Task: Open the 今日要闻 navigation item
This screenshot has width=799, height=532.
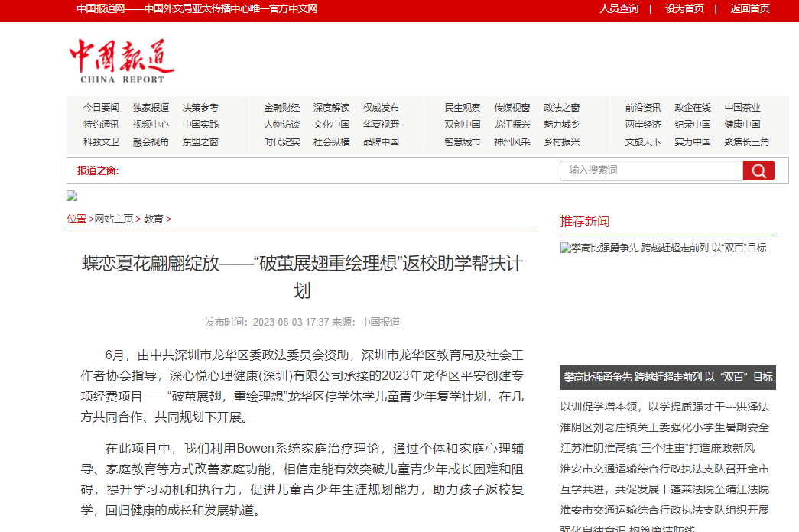Action: click(x=101, y=108)
